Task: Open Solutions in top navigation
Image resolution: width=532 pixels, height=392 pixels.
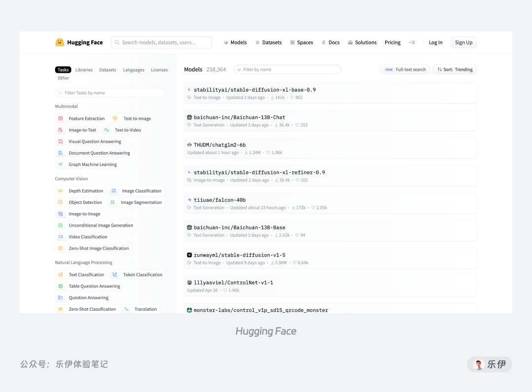Action: tap(362, 42)
